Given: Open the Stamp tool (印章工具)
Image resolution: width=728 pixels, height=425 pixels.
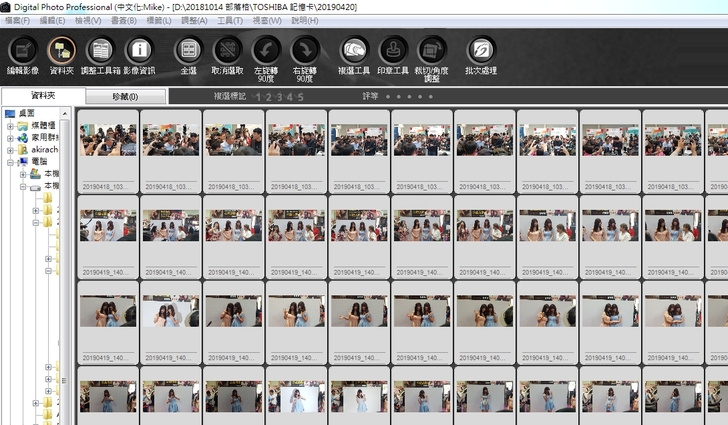Looking at the screenshot, I should 393,55.
